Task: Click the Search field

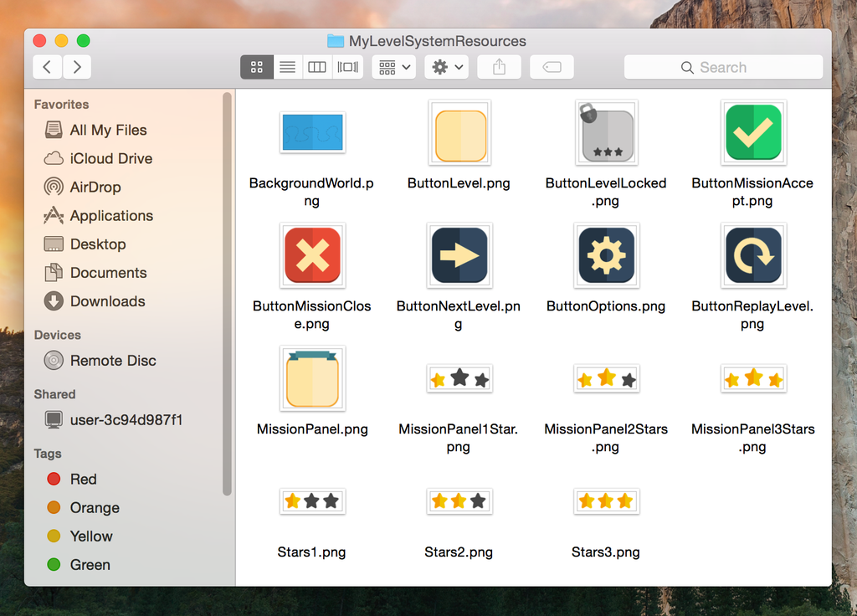Action: pyautogui.click(x=723, y=67)
